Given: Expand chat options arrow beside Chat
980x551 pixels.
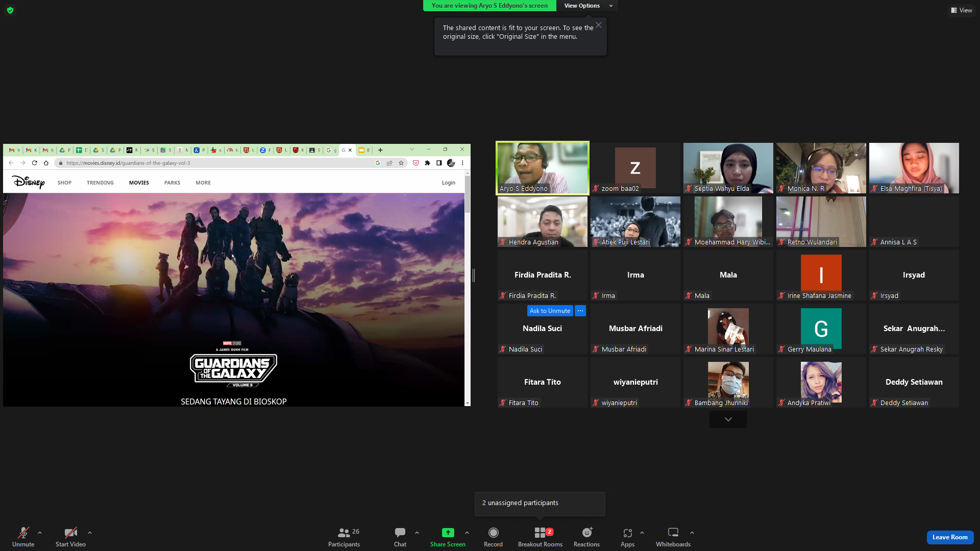Looking at the screenshot, I should 417,533.
